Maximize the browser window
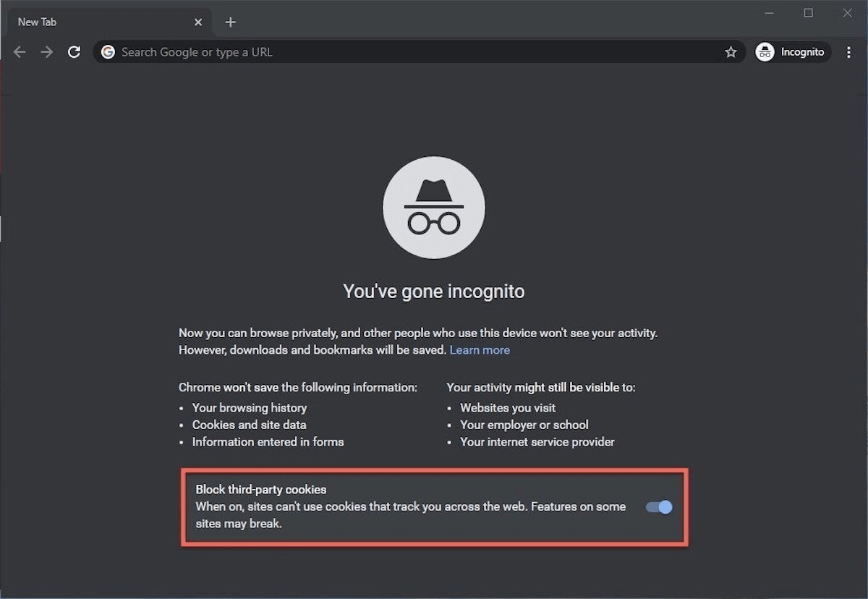This screenshot has height=599, width=868. click(x=808, y=12)
